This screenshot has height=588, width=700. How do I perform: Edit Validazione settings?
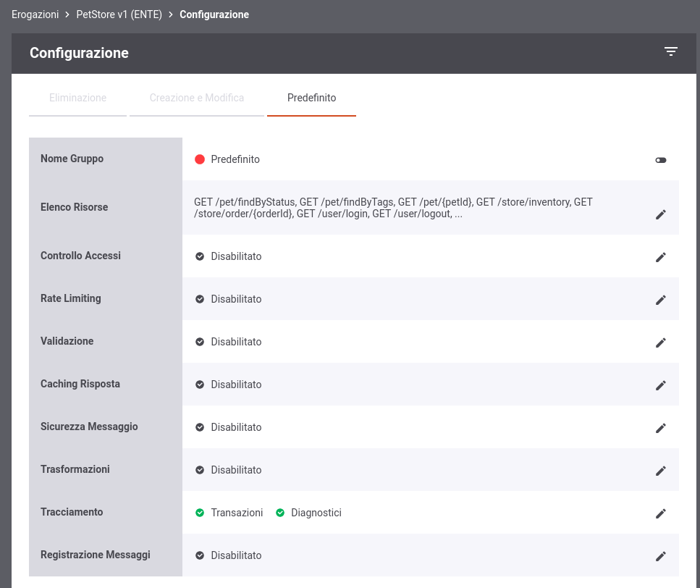coord(661,343)
